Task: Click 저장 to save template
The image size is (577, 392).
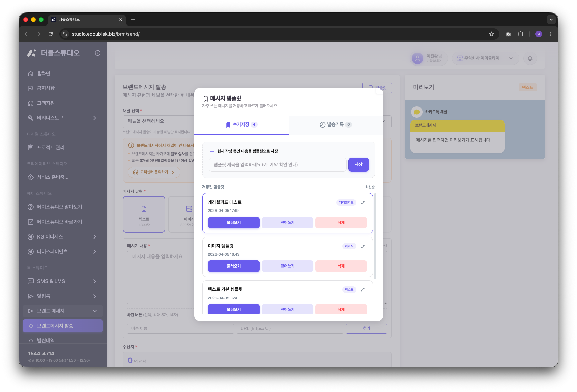Action: click(358, 165)
